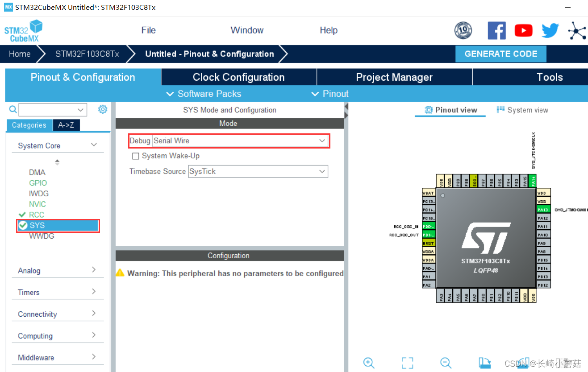Viewport: 588px width, 372px height.
Task: Select GPIO in System Core
Action: pos(38,183)
